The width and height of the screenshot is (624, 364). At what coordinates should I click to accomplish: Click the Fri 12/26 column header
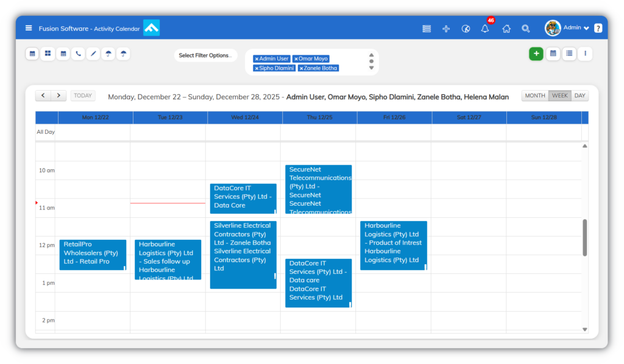[394, 117]
